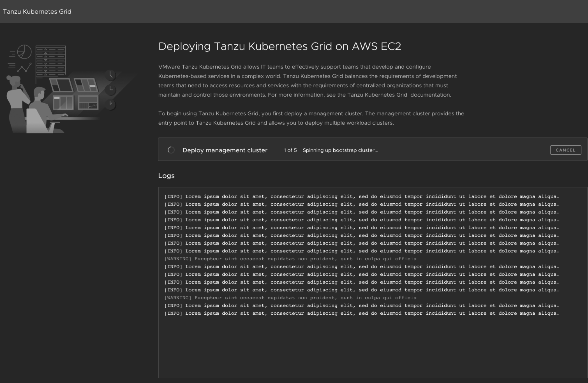Click inside the empty logs area below entries

pos(373,347)
